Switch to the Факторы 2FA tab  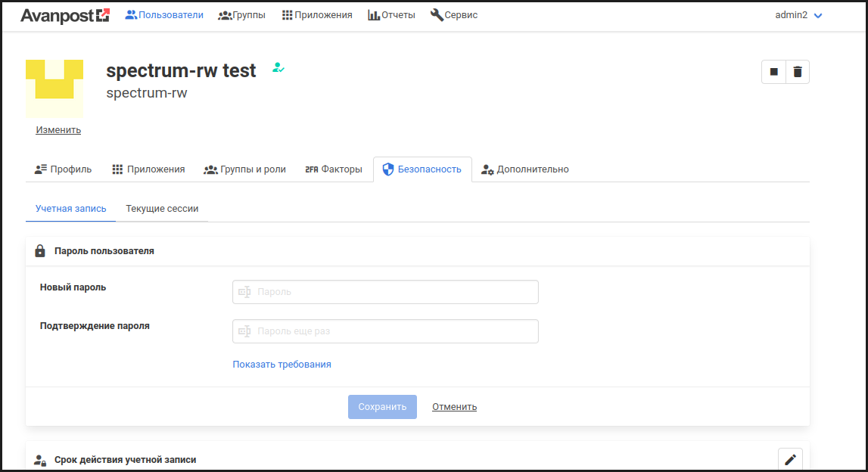click(333, 169)
